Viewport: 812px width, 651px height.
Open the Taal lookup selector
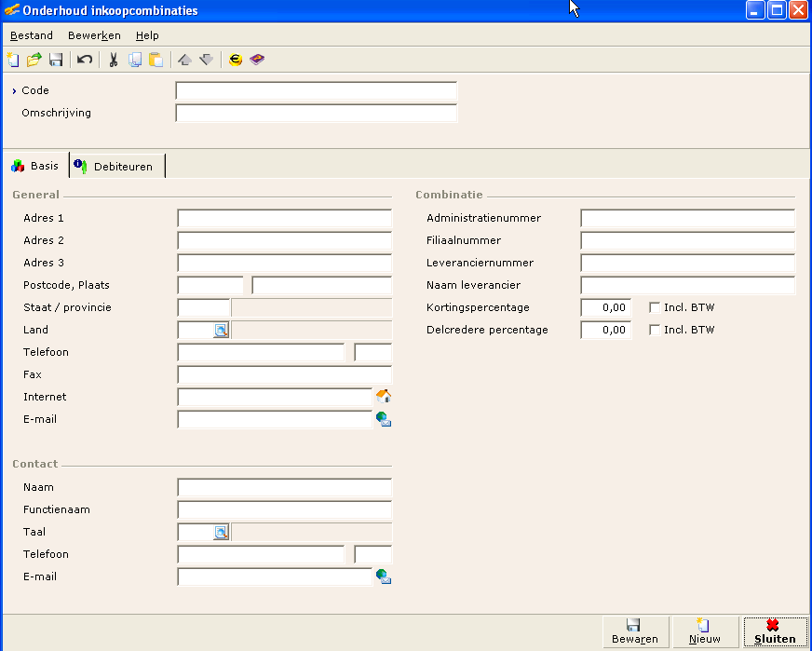click(221, 532)
